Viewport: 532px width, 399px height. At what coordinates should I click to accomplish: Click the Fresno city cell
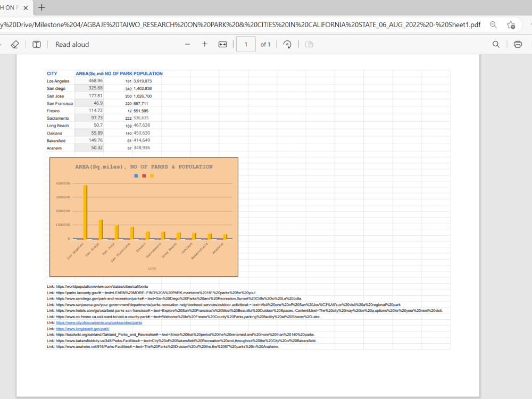click(x=53, y=111)
